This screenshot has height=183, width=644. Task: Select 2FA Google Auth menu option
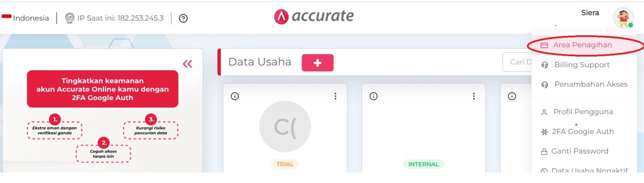582,131
